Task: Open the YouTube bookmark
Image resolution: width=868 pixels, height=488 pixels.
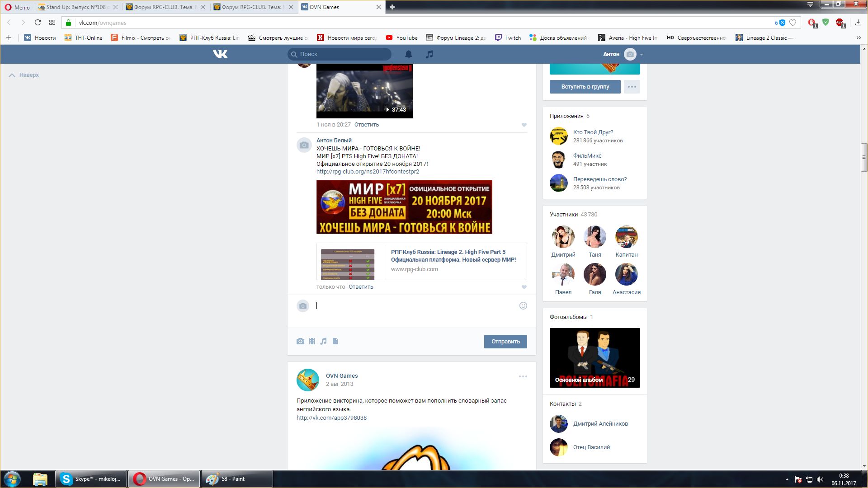Action: coord(401,38)
